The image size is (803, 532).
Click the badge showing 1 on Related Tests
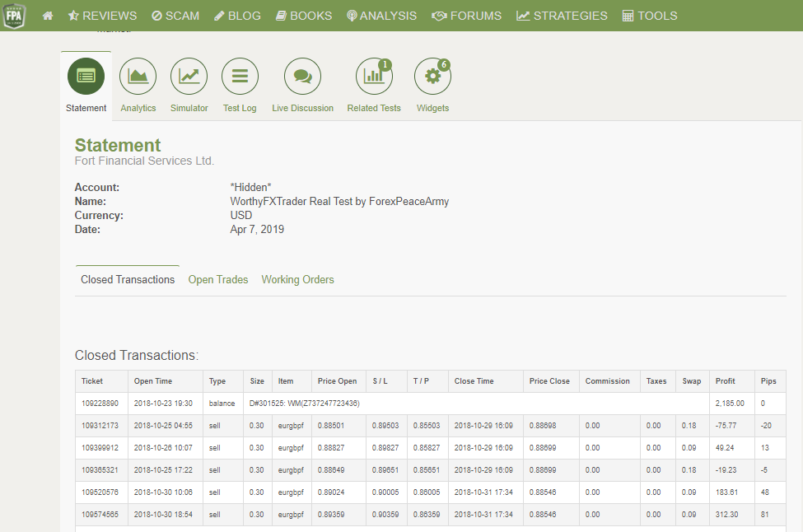point(385,64)
